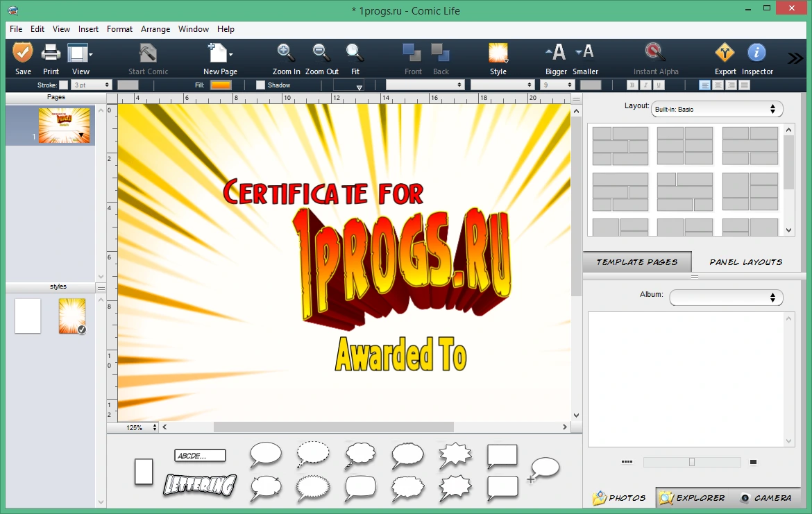Open the File menu

16,29
